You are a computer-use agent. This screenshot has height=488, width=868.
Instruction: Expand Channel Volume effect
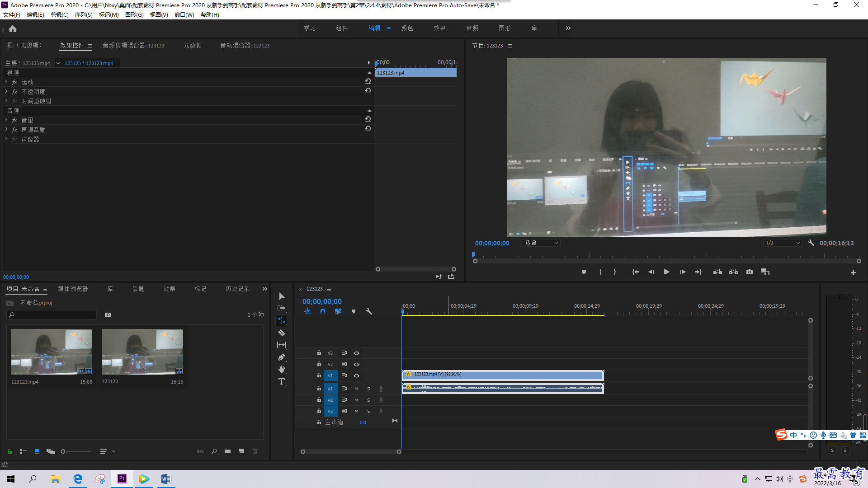tap(6, 130)
